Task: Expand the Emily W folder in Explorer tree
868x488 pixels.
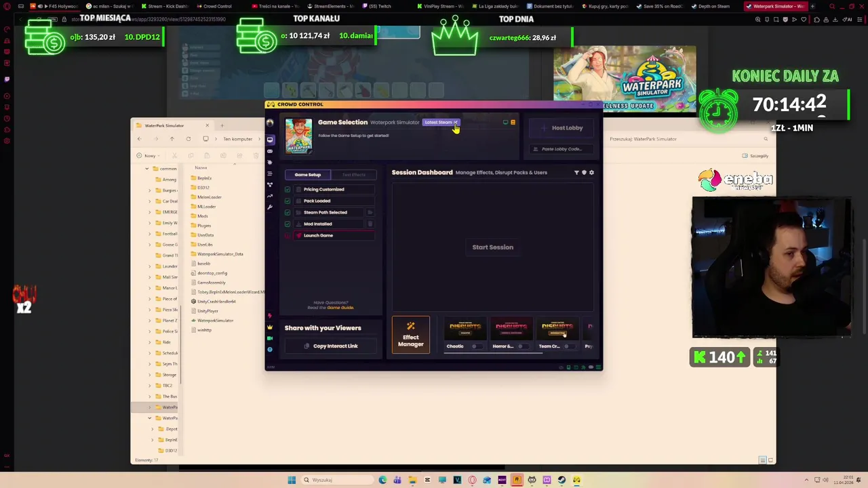Action: (150, 223)
